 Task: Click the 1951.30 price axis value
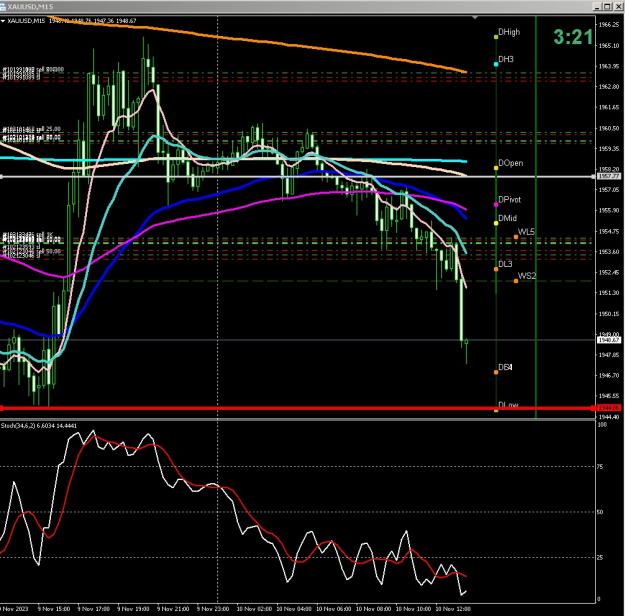[609, 292]
